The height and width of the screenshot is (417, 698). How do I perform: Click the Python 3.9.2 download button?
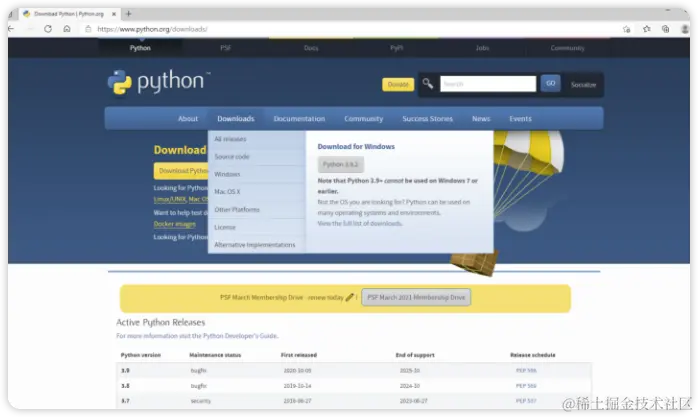point(341,164)
